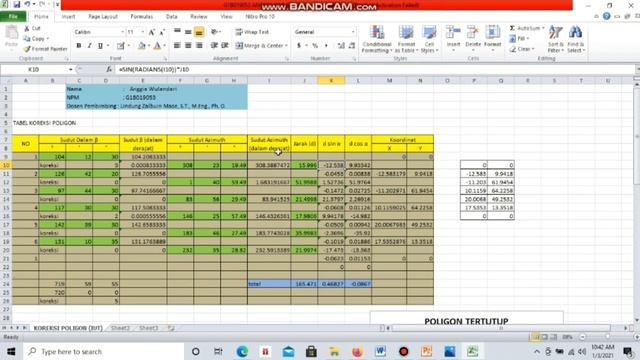Decrease indent icon
640x360 pixels.
(x=214, y=46)
